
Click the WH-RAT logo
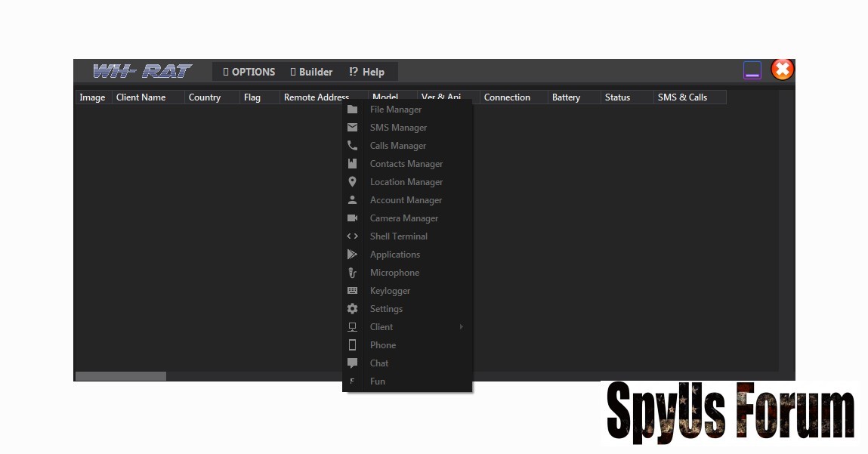142,72
